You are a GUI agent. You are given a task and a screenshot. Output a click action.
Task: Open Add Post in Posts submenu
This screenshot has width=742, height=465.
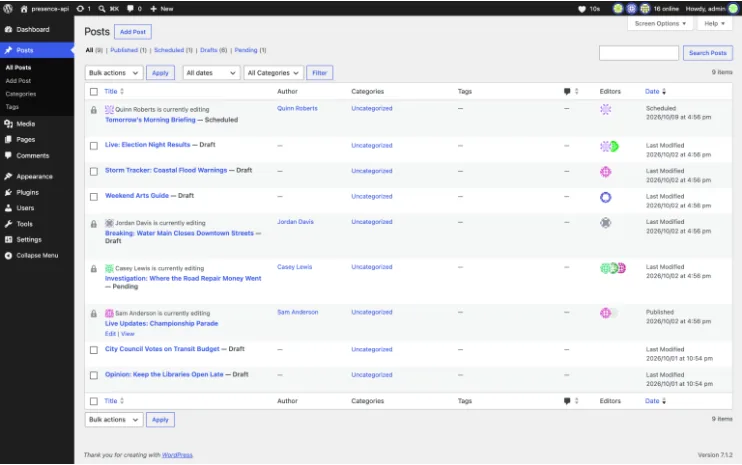click(18, 81)
